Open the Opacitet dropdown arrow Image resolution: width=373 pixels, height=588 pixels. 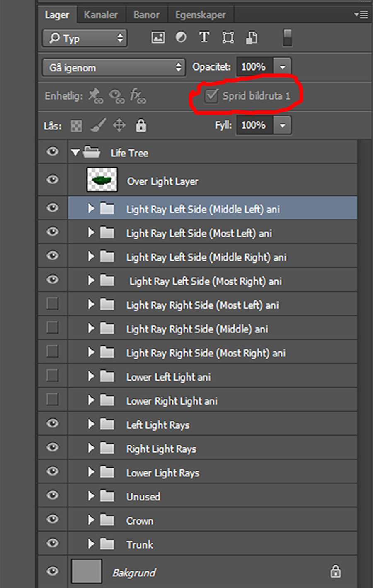(x=282, y=66)
